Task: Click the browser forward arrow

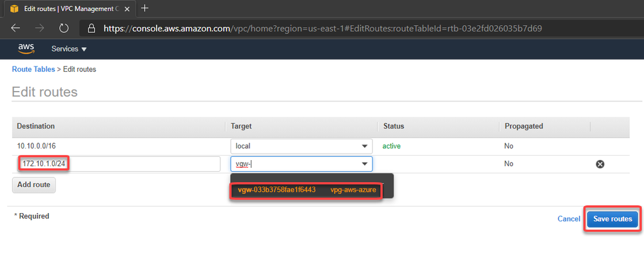Action: (x=40, y=28)
